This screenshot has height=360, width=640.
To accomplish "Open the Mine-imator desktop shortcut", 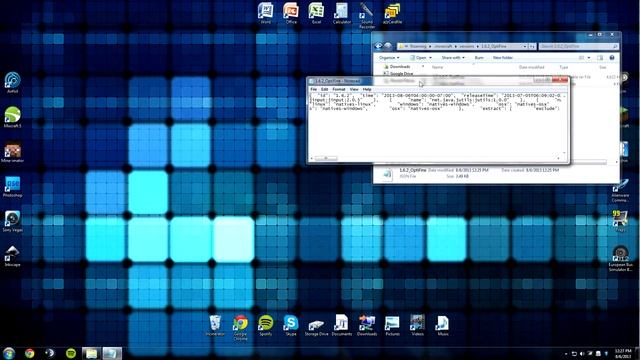I will point(12,152).
